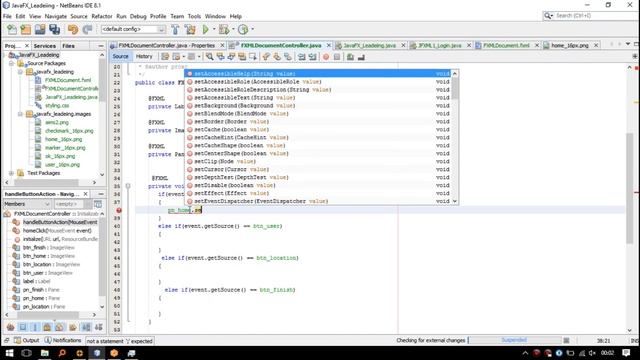Click the Profile Project toolbar icon
This screenshot has width=640, height=360.
[243, 29]
